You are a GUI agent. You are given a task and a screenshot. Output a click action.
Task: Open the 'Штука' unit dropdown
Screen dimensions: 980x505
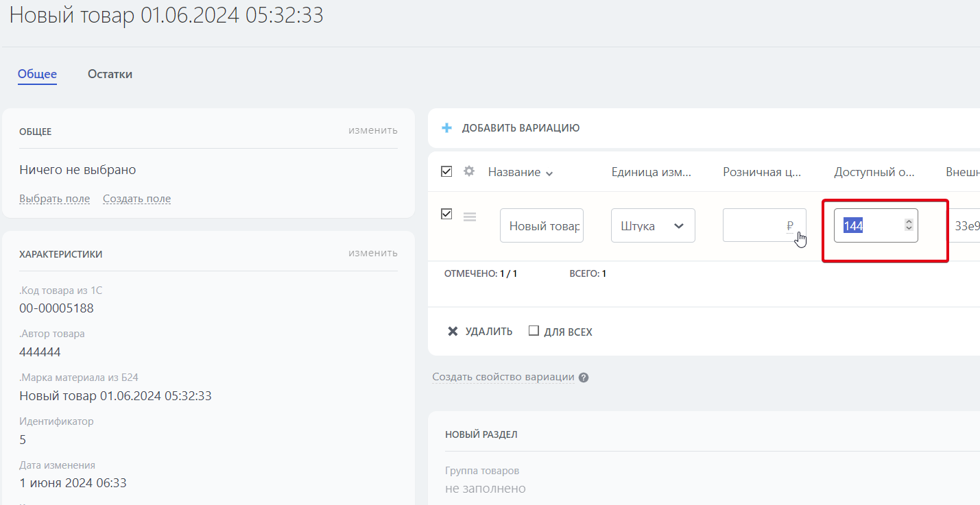652,225
